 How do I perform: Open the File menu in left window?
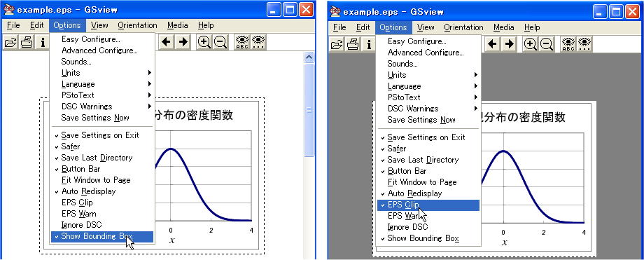pyautogui.click(x=13, y=25)
